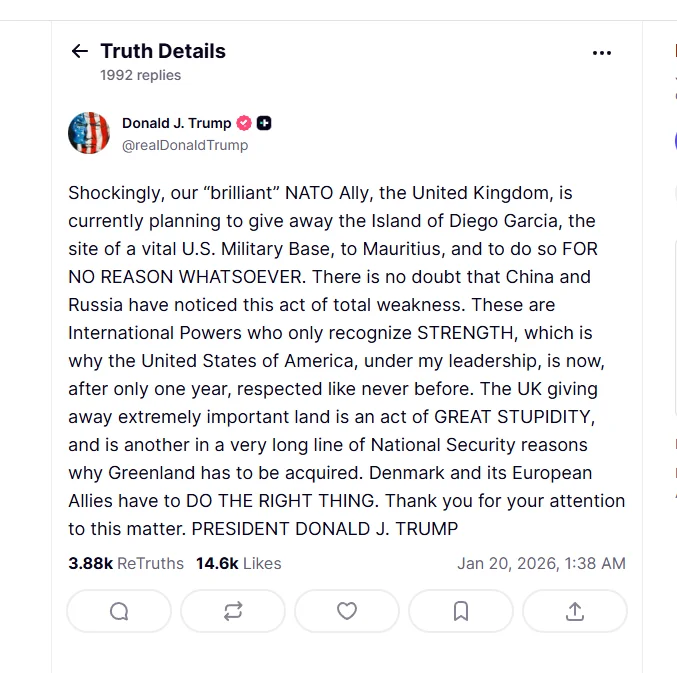
Task: Open Donald J. Trump's profile name link
Action: [x=176, y=123]
